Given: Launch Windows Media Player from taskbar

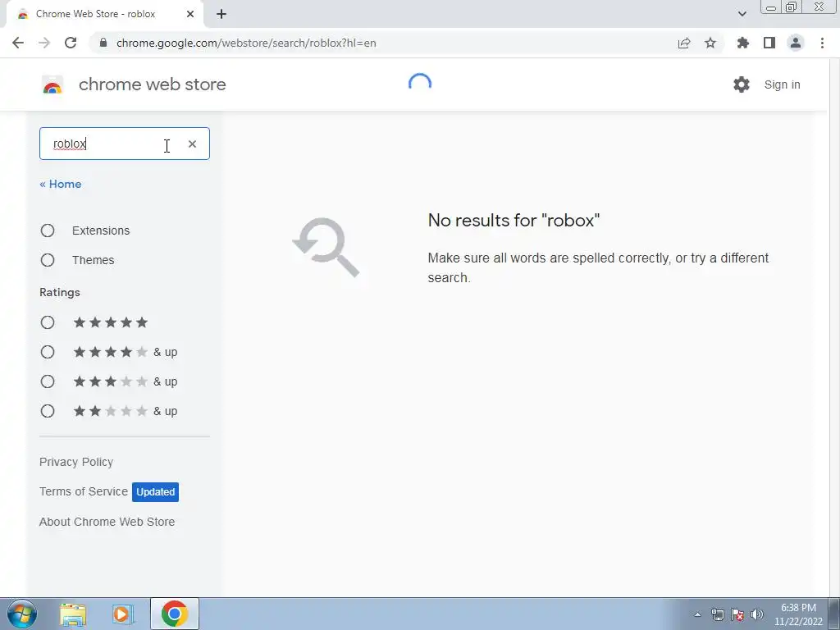Looking at the screenshot, I should 122,614.
